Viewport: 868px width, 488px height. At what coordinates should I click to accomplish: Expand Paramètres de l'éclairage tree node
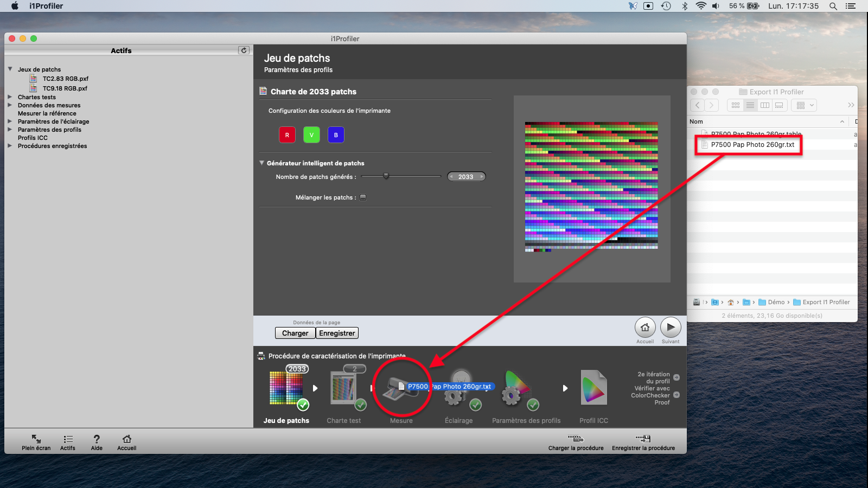coord(10,121)
